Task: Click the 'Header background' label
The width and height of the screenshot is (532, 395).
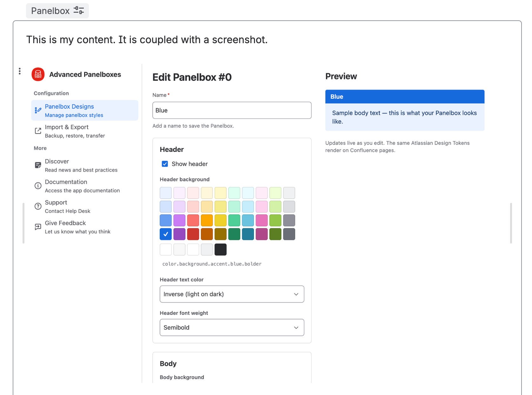Action: click(185, 179)
